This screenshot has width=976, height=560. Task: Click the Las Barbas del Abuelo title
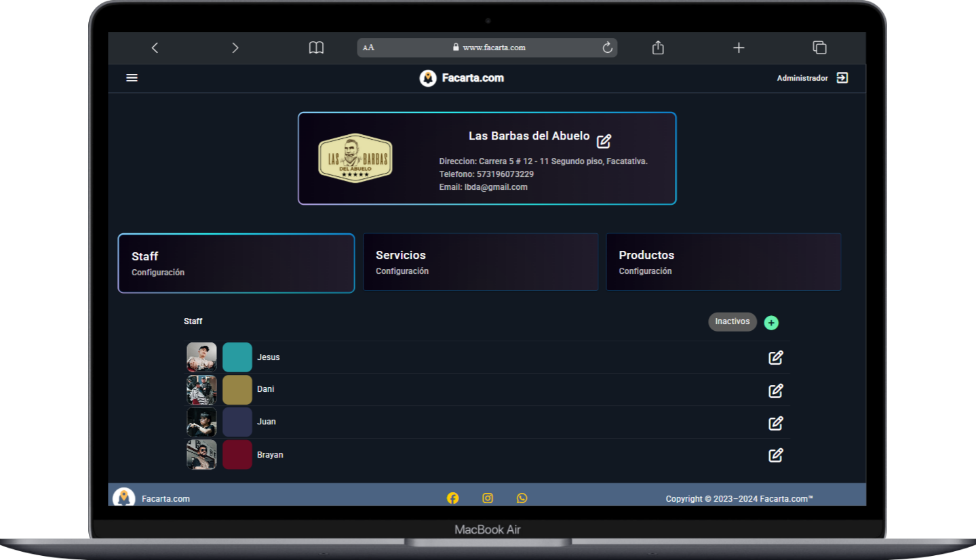click(529, 136)
